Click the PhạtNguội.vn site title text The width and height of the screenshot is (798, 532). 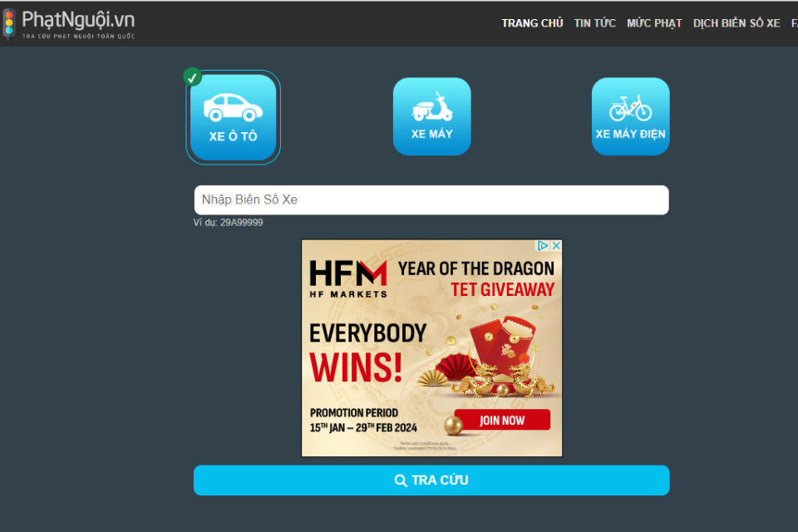tap(78, 20)
